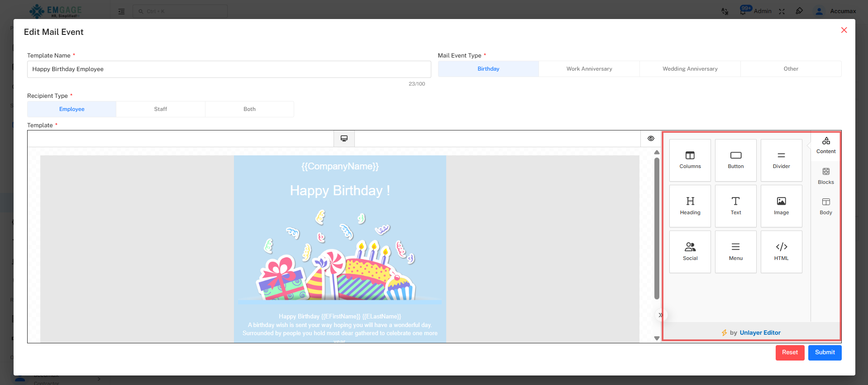Screen dimensions: 868x385
Task: Click the Template Name input field
Action: tap(229, 69)
